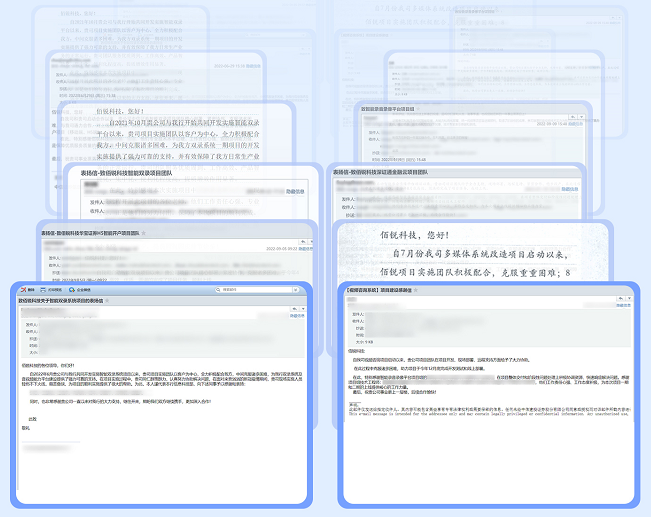Star the 【视频客服系统】 thank-you email
The width and height of the screenshot is (651, 517).
pyautogui.click(x=415, y=290)
